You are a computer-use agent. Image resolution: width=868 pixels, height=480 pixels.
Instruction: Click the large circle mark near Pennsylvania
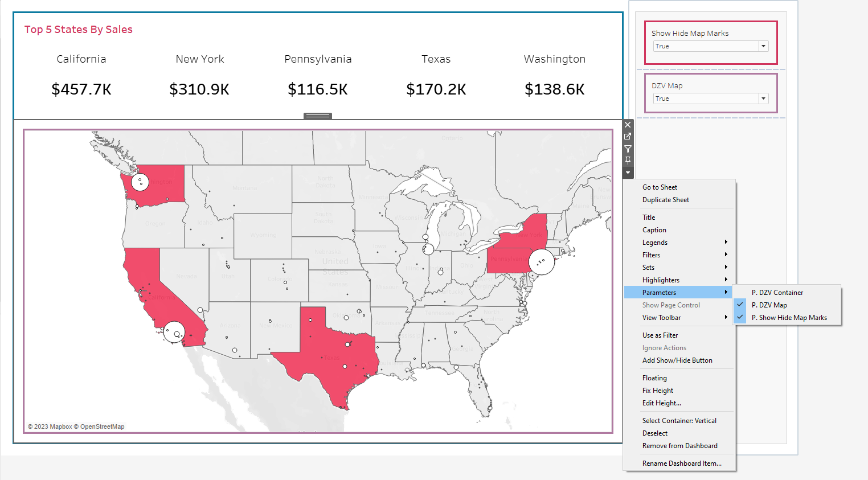[x=541, y=262]
